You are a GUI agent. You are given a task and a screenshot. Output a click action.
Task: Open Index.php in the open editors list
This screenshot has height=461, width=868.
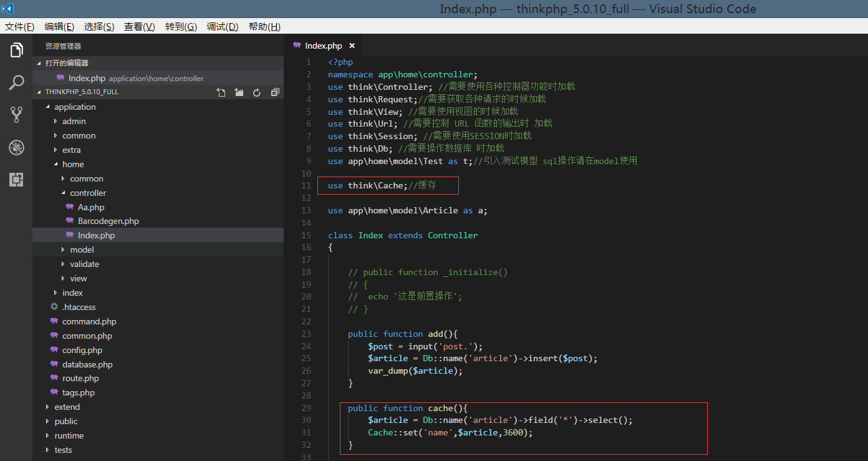tap(158, 78)
